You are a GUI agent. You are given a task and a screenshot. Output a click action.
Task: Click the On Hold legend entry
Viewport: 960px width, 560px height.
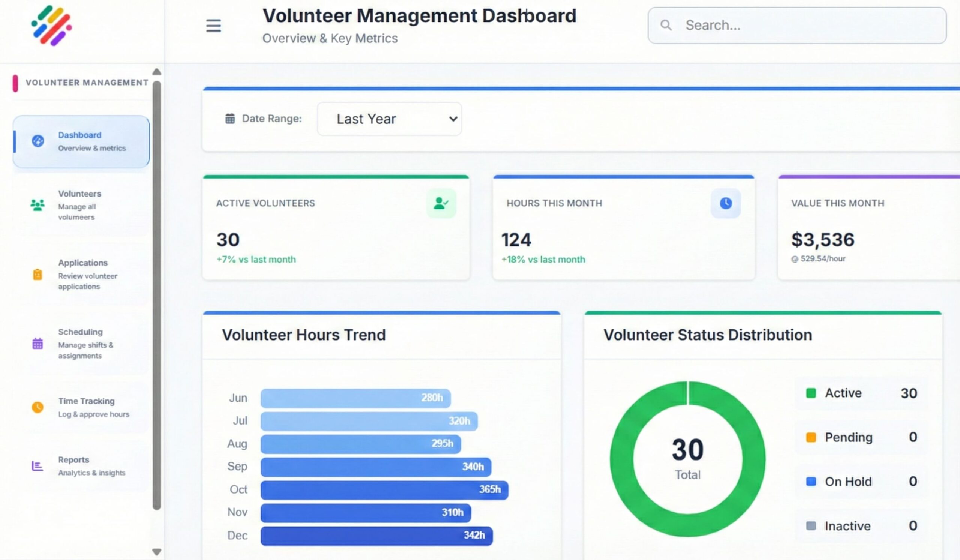click(x=811, y=482)
